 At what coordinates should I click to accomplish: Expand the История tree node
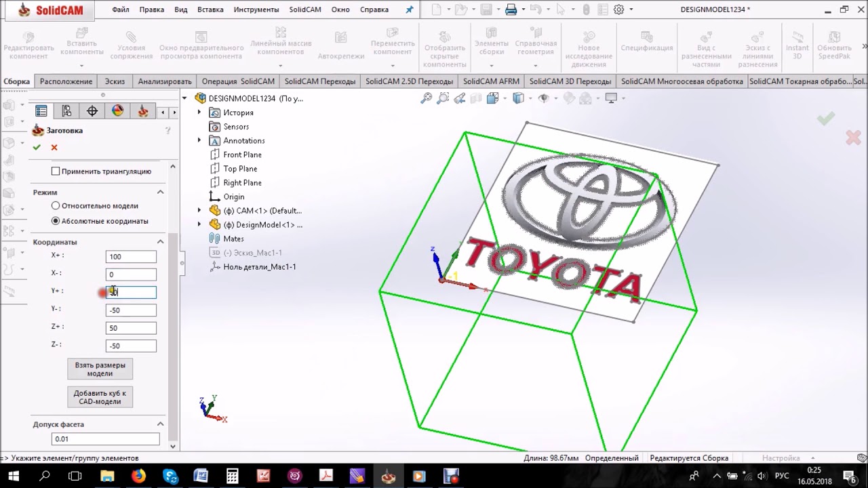click(199, 113)
